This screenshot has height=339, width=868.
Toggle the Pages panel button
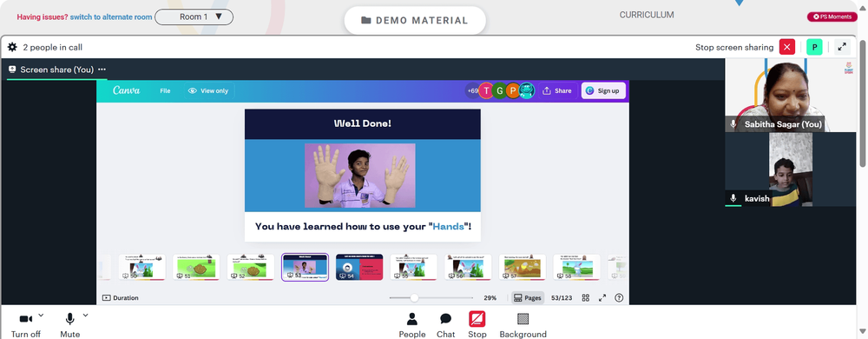coord(528,298)
